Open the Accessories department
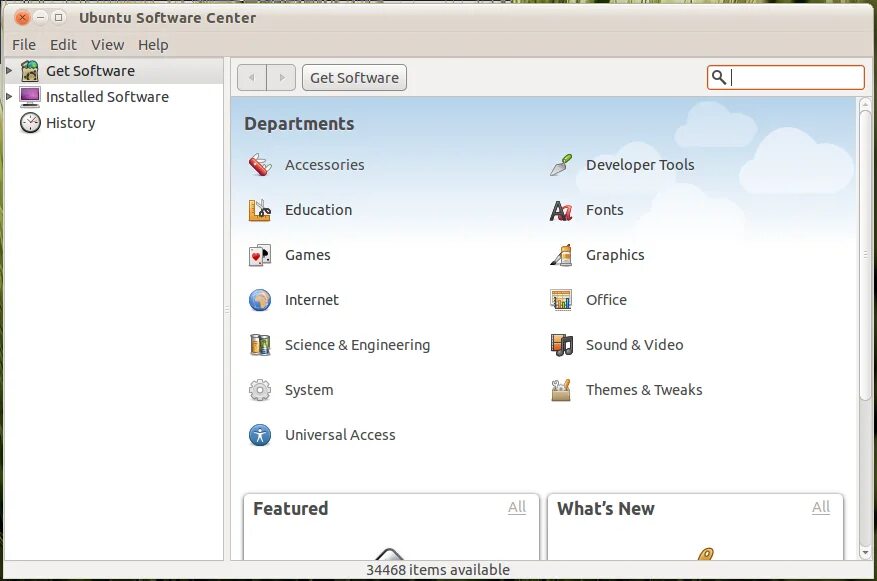Screen dimensions: 877x581 pyautogui.click(x=324, y=165)
